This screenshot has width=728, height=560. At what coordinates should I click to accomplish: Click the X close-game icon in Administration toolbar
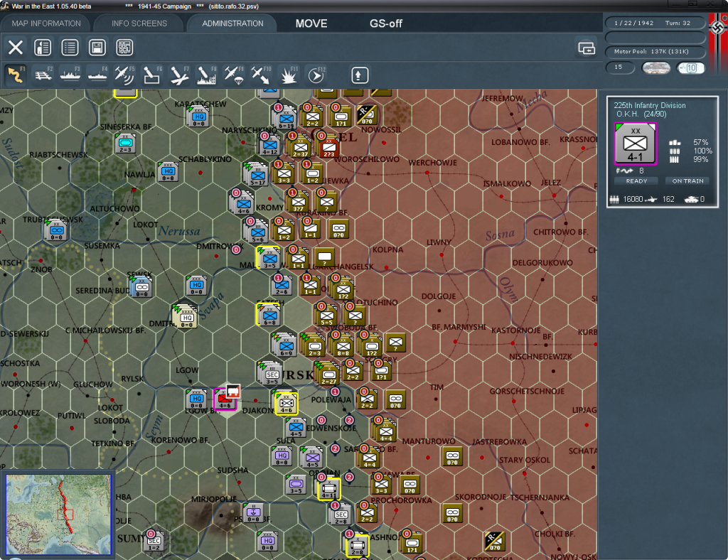point(16,48)
